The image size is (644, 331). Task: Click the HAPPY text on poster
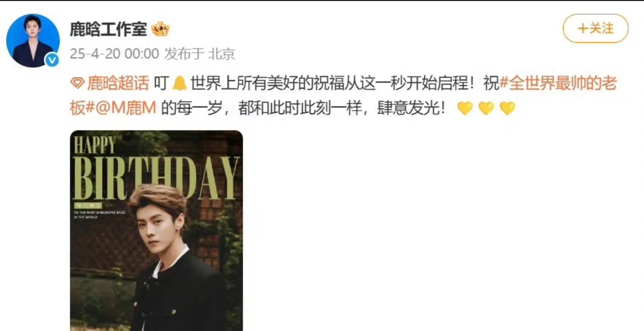(x=95, y=145)
